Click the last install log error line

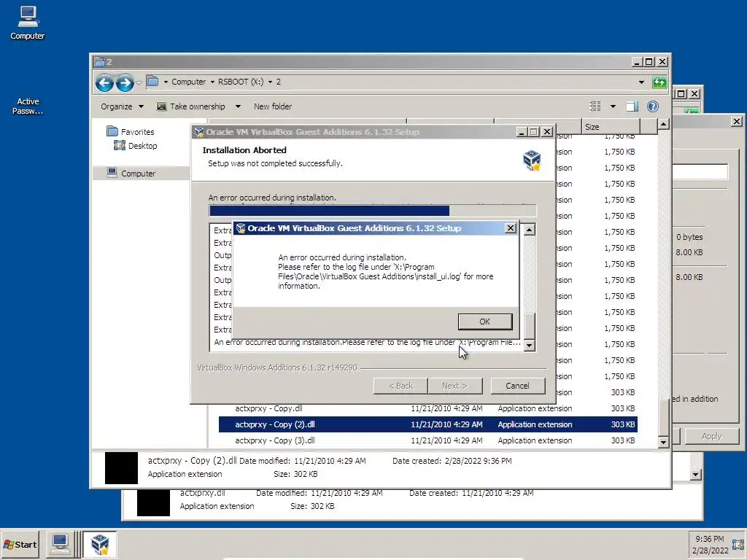coord(367,343)
